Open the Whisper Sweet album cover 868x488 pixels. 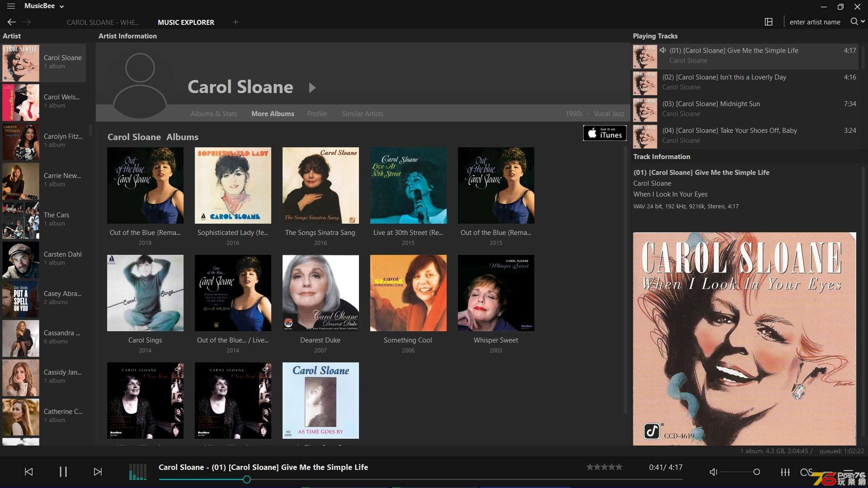pos(496,293)
